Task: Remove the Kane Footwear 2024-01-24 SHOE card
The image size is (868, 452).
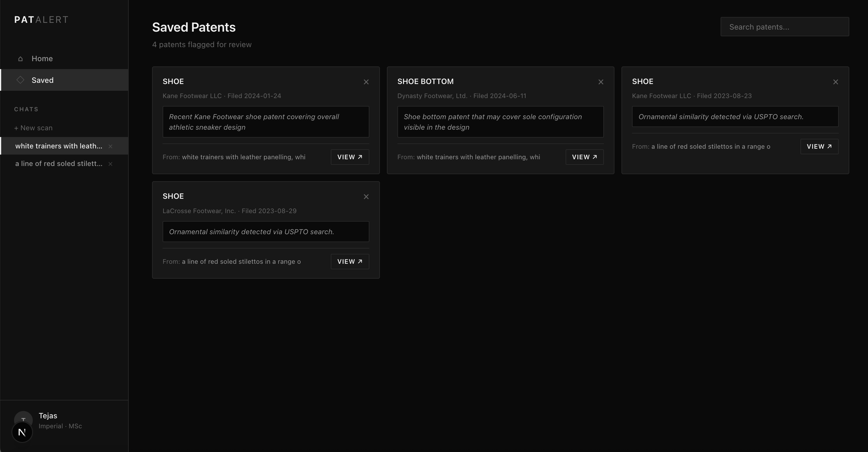Action: click(x=366, y=82)
